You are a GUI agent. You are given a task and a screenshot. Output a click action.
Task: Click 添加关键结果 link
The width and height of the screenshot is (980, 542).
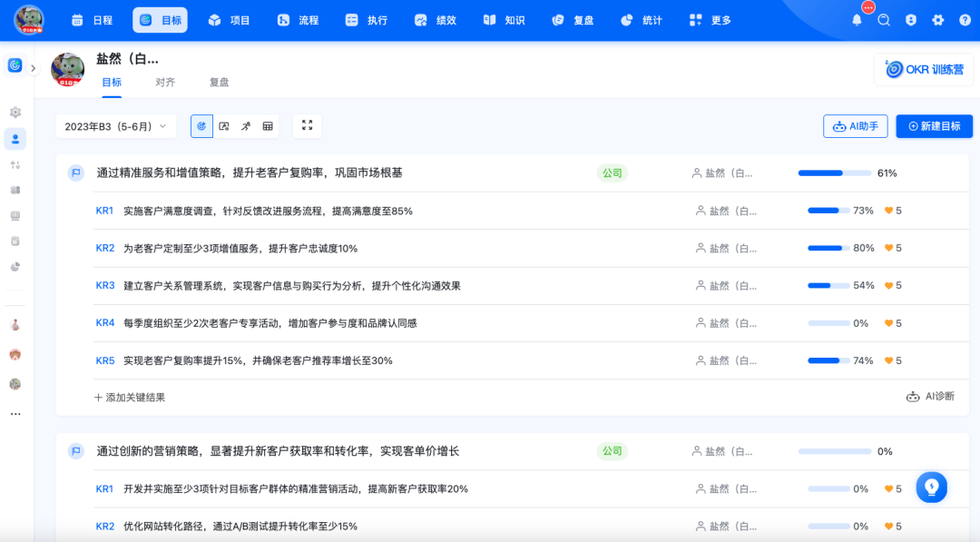coord(130,398)
